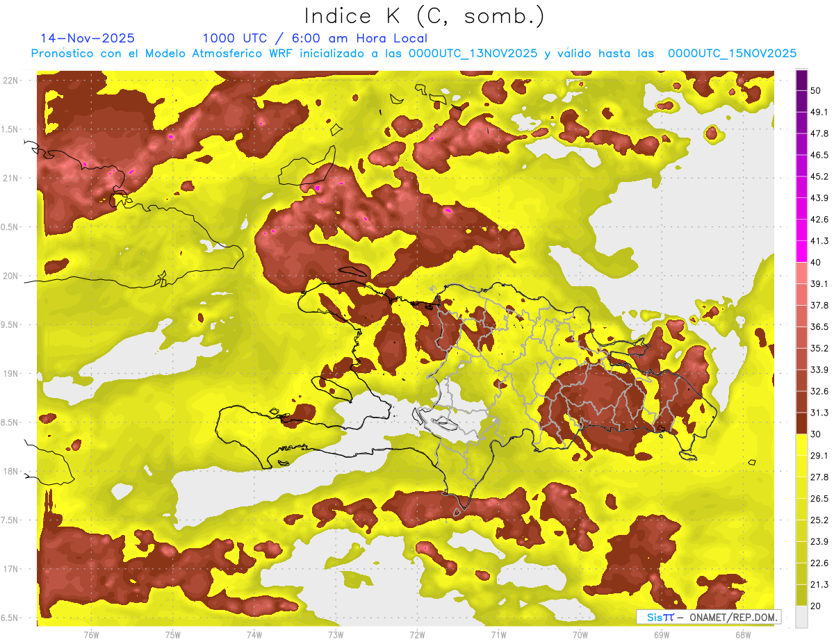Click the "19N" latitude axis label

point(10,374)
